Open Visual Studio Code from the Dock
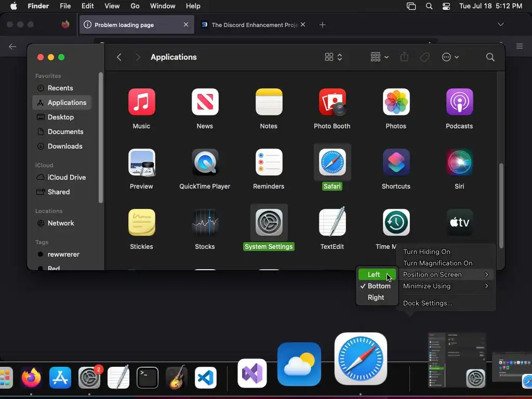This screenshot has width=532, height=399. [x=206, y=377]
